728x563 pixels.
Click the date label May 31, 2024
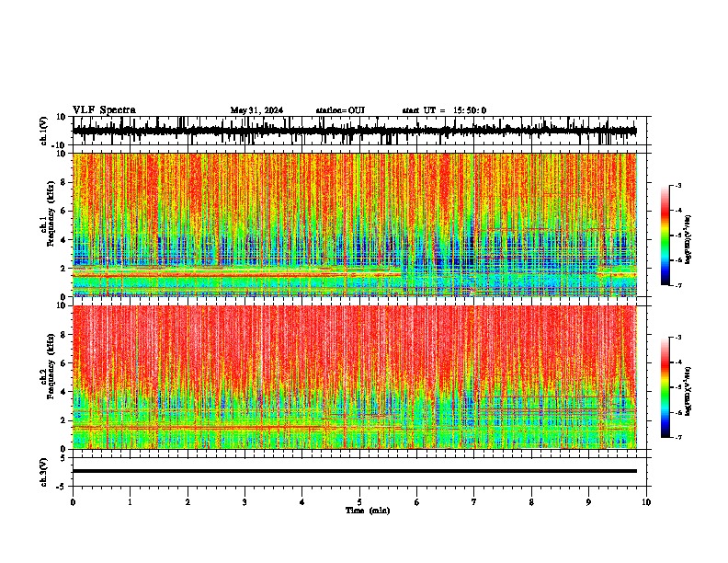[x=256, y=110]
